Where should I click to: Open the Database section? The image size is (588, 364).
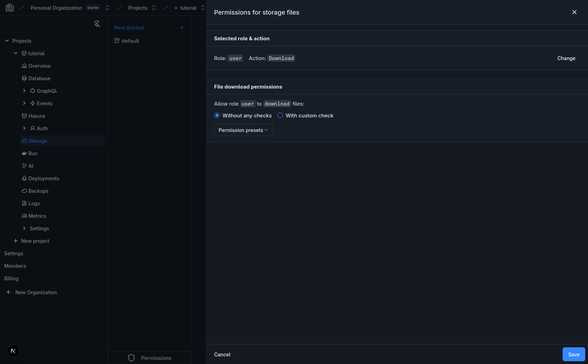pos(39,78)
